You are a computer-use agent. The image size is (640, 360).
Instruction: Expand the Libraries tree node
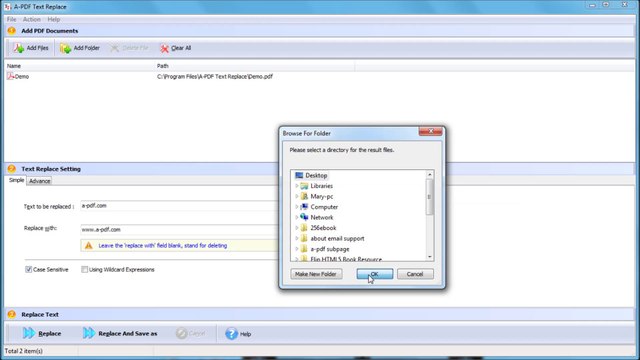coord(297,186)
